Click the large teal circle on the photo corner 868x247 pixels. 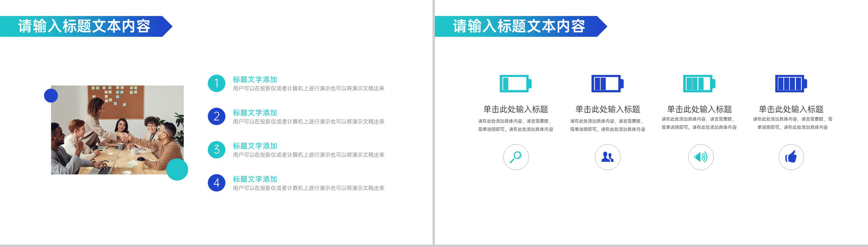(x=177, y=169)
